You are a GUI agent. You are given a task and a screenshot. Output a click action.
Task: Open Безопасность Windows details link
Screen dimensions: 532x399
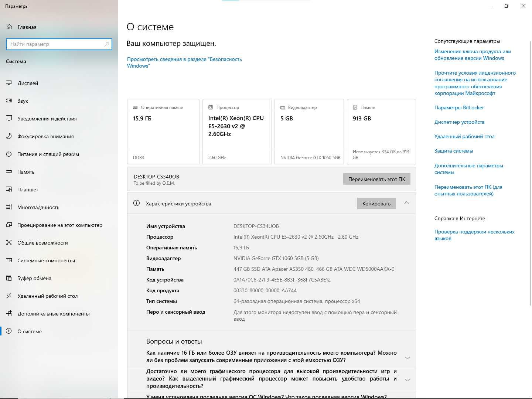[184, 62]
